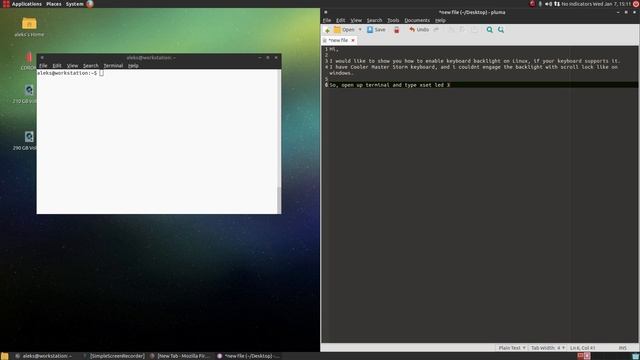640x360 pixels.
Task: Close the *new file tab
Action: tap(353, 40)
